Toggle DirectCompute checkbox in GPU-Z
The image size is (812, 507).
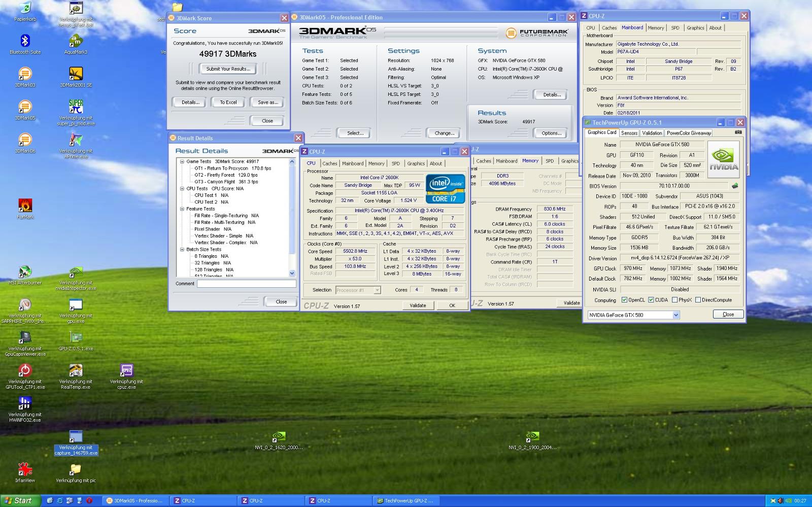[698, 300]
